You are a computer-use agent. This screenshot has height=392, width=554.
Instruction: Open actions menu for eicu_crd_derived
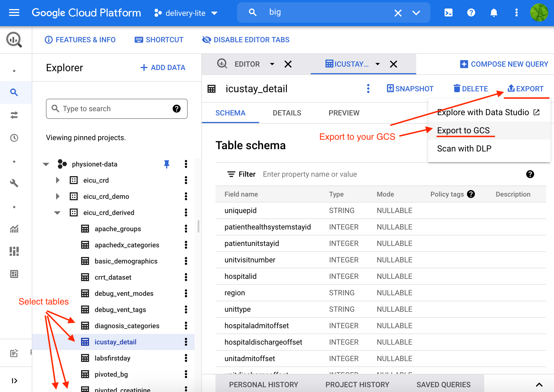pyautogui.click(x=186, y=212)
